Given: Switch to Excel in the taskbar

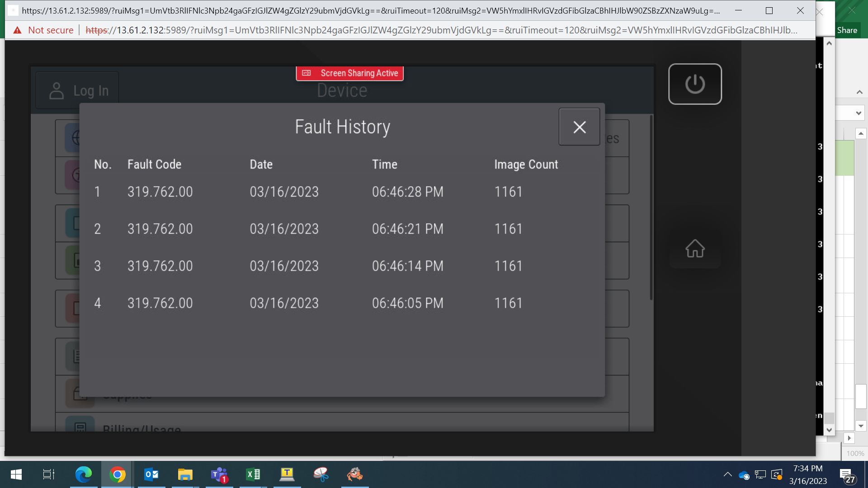Looking at the screenshot, I should (253, 474).
